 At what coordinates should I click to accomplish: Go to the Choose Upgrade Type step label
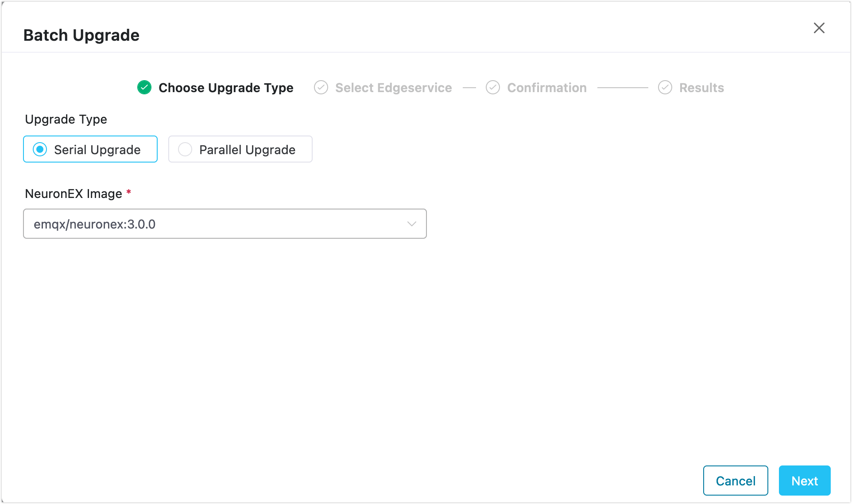coord(226,88)
